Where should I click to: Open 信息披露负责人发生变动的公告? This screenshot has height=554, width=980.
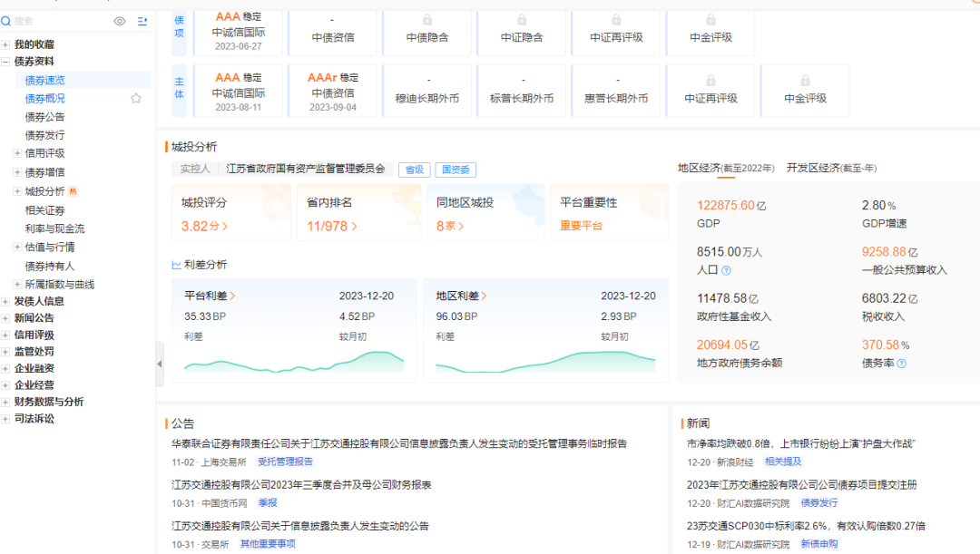[x=300, y=526]
